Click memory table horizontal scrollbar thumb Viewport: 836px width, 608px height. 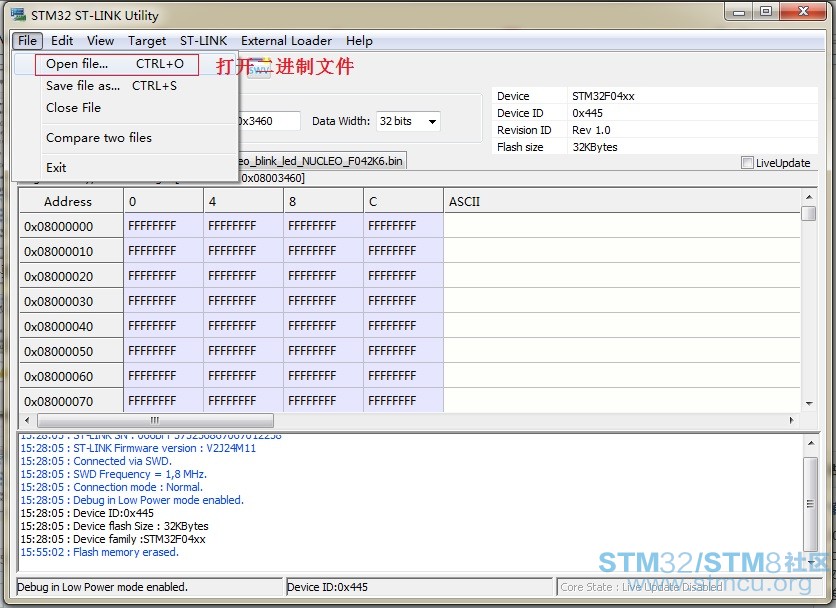point(155,420)
